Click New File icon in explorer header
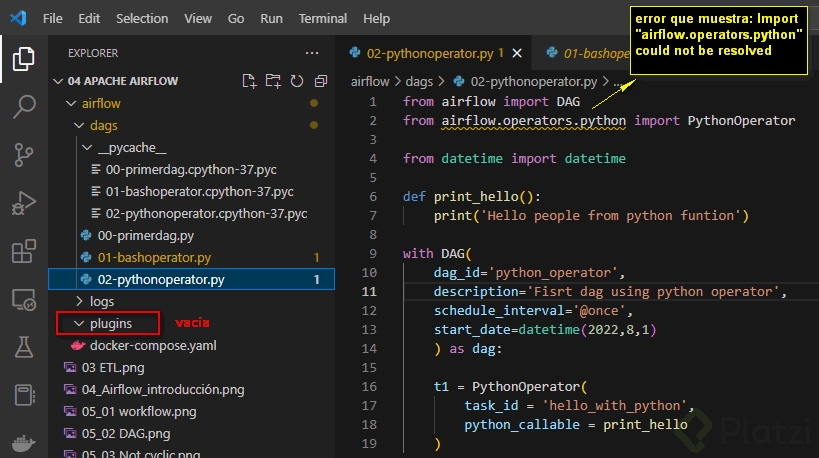The width and height of the screenshot is (819, 458). point(250,81)
